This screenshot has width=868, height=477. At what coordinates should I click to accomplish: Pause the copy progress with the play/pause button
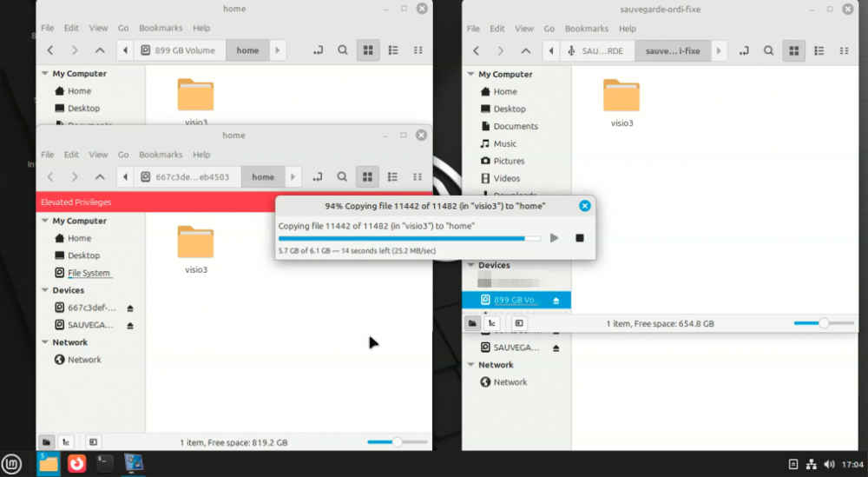pos(554,238)
